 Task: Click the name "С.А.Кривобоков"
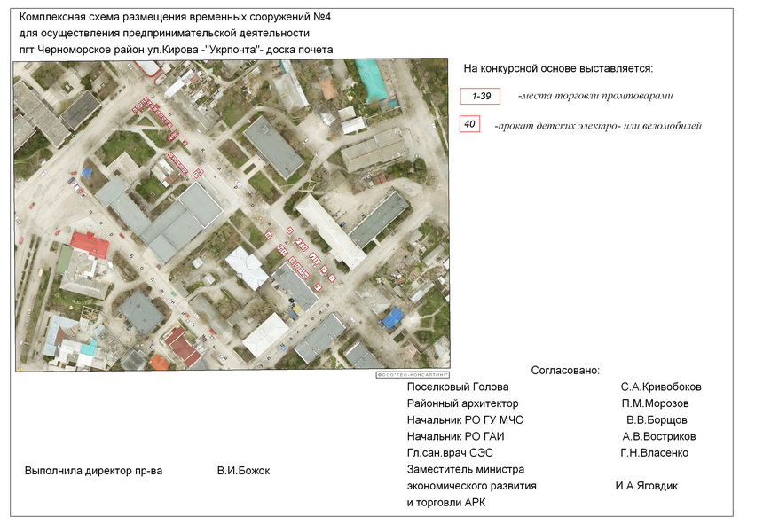click(x=661, y=387)
